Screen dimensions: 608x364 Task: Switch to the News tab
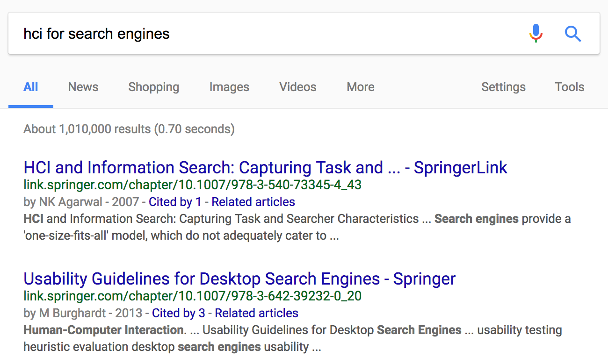coord(83,87)
